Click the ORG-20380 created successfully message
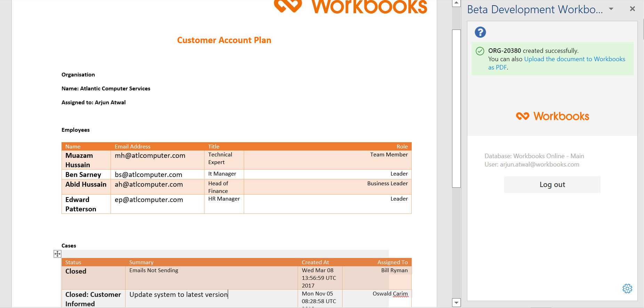The image size is (644, 308). click(x=533, y=51)
